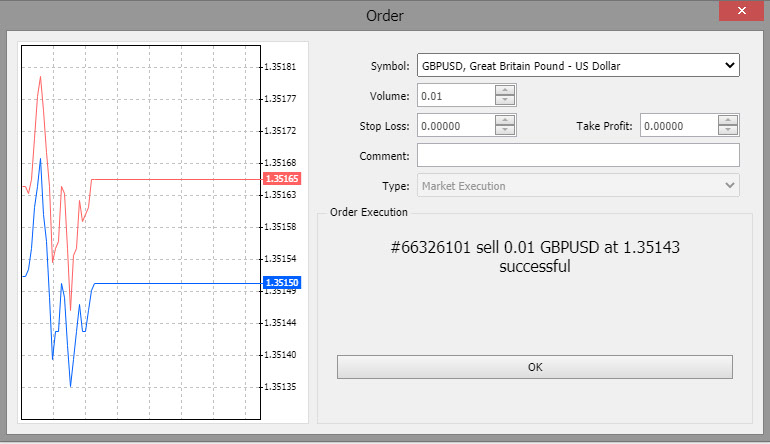Open the Symbol dropdown for GBPUSD
This screenshot has height=444, width=770.
578,65
